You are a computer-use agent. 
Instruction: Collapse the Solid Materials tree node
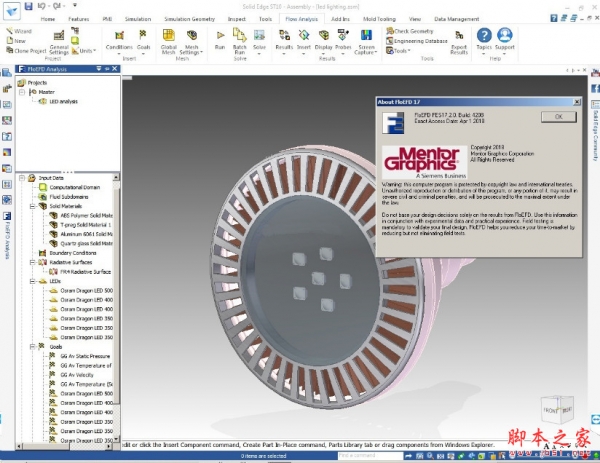click(x=33, y=206)
